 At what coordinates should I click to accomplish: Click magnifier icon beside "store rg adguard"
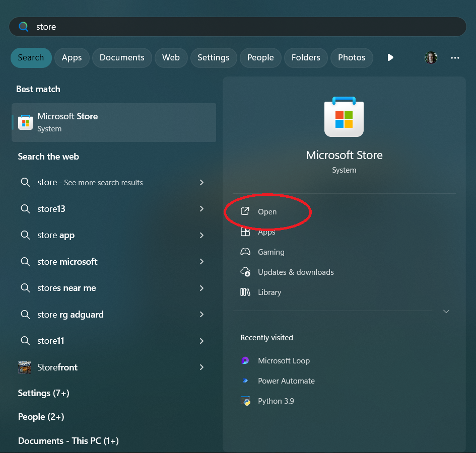pos(25,315)
